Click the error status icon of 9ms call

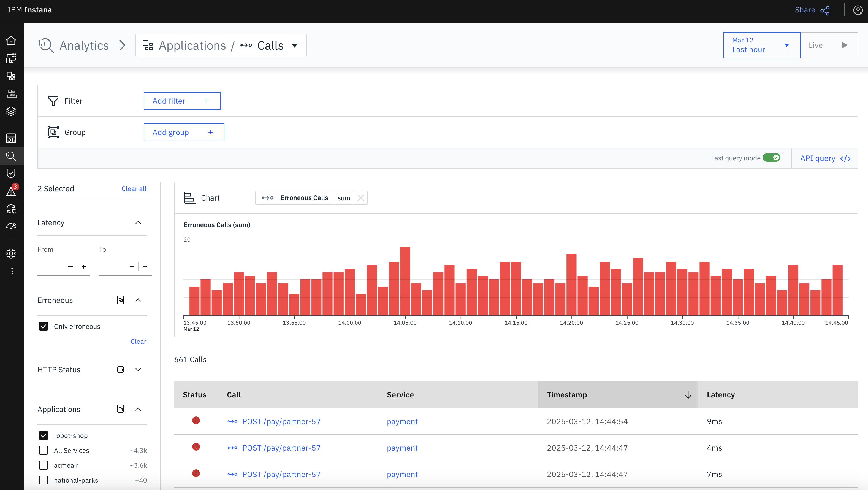point(196,420)
